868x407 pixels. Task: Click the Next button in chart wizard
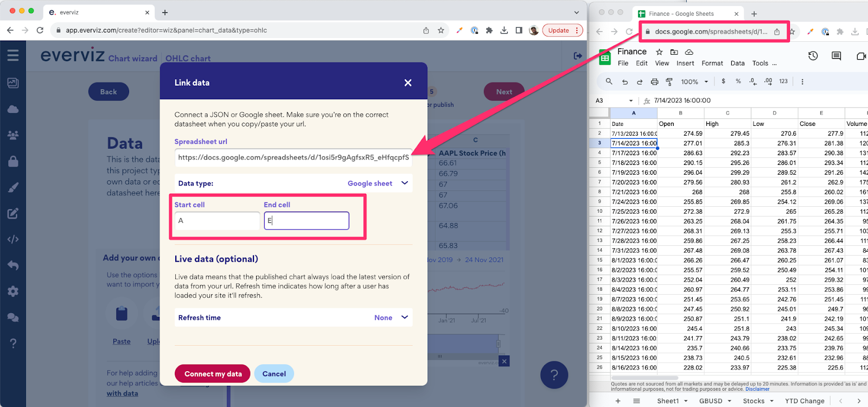point(504,92)
